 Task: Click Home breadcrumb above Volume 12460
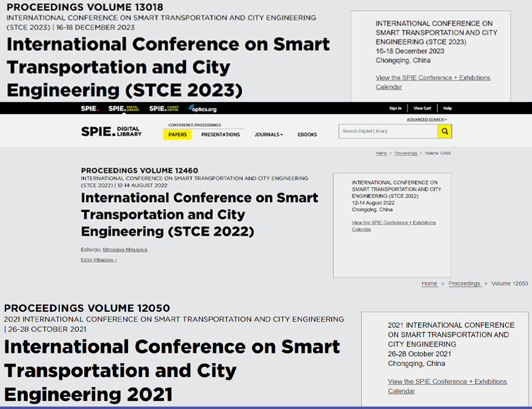[381, 153]
